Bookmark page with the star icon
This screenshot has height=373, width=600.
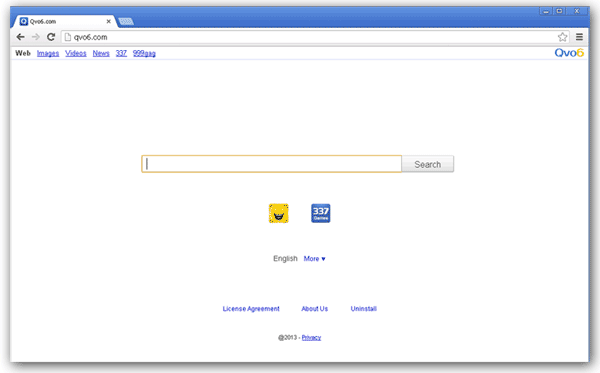tap(562, 37)
